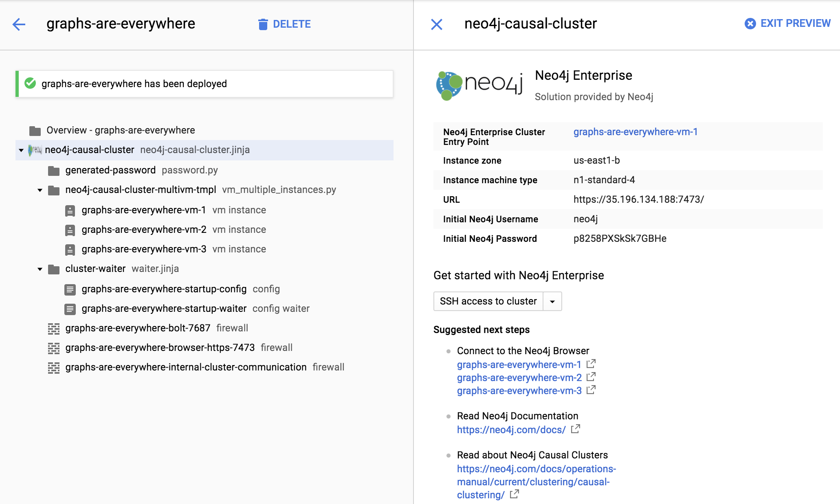Click the Neo4j Enterprise logo image
The image size is (840, 504).
pyautogui.click(x=479, y=85)
